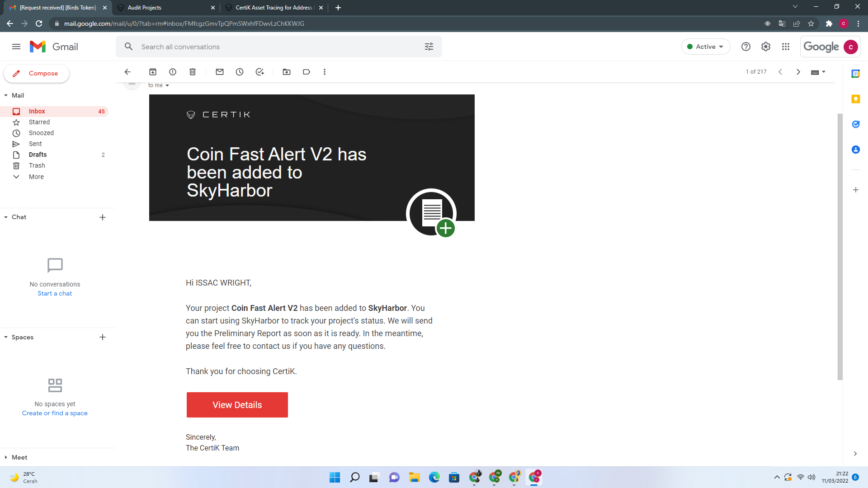Viewport: 868px width, 488px height.
Task: Open the Google apps grid
Action: tap(786, 47)
